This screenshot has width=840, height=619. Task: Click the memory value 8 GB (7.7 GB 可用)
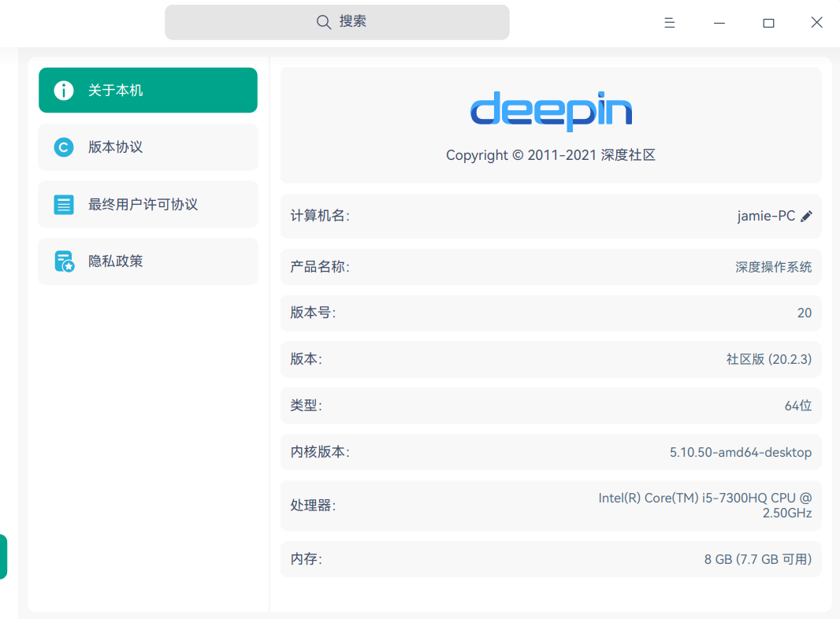point(757,560)
